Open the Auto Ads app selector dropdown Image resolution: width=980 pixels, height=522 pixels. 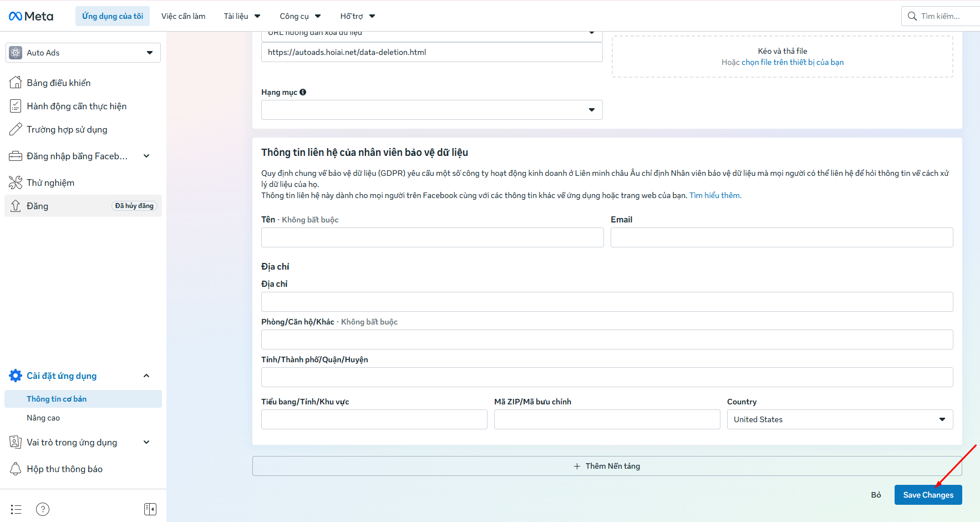[x=83, y=53]
